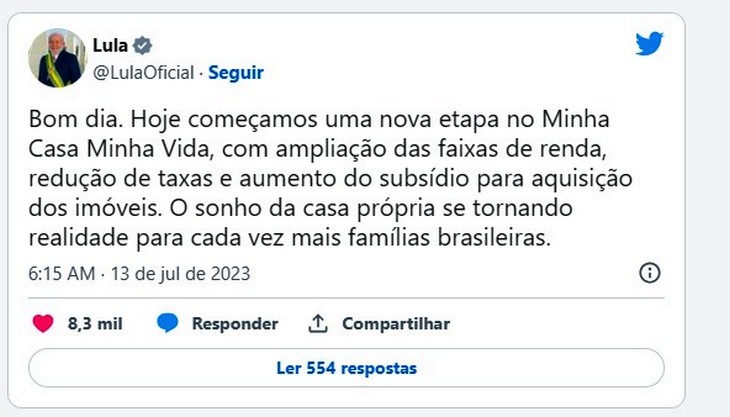Click the Twitter bird logo
The height and width of the screenshot is (417, 730).
pos(649,44)
